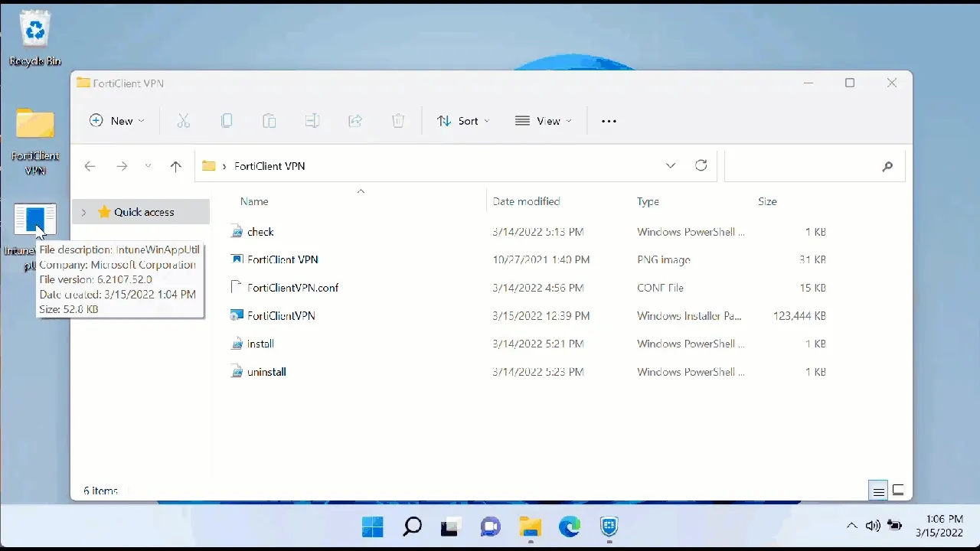Click the 15 KB size value
The width and height of the screenshot is (980, 551).
coord(812,288)
